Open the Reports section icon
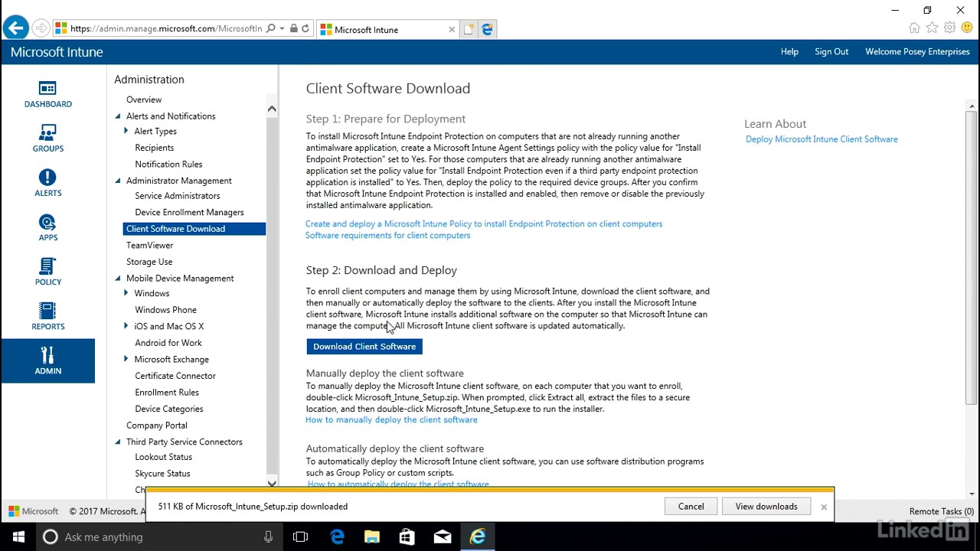 tap(47, 317)
